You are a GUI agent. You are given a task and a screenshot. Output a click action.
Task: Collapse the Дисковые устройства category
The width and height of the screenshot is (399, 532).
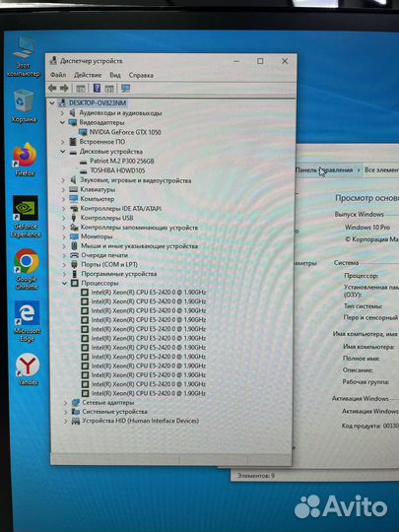[x=62, y=152]
